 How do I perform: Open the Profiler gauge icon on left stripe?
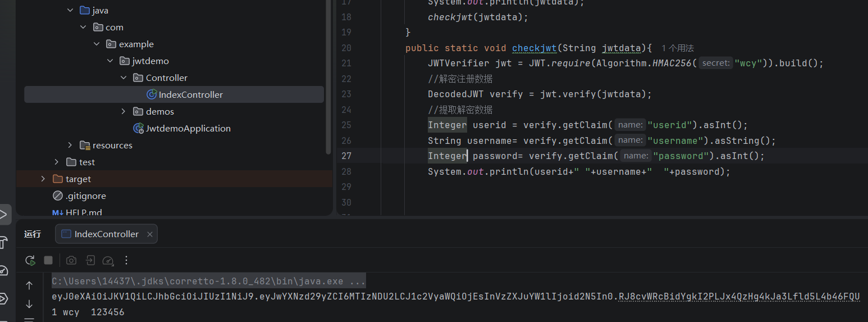click(3, 270)
